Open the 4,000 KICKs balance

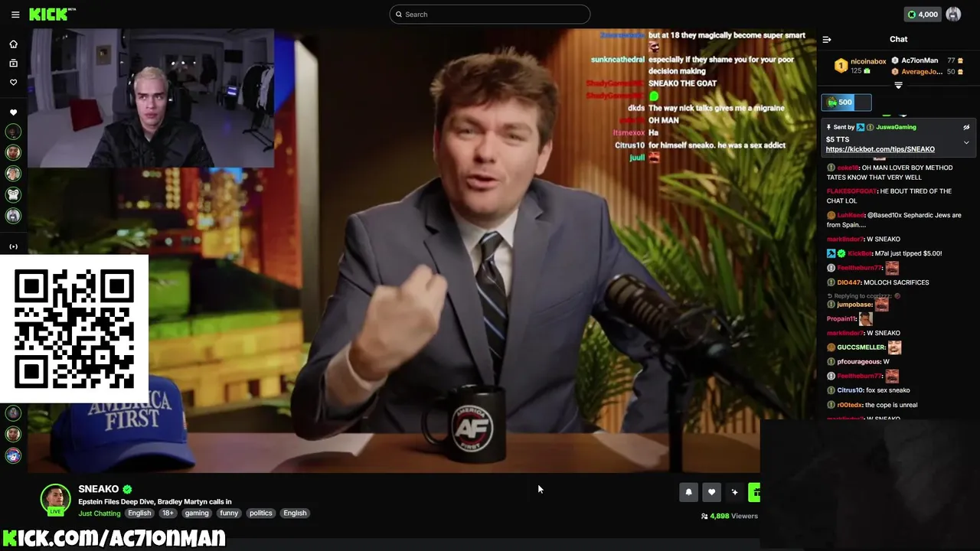pyautogui.click(x=922, y=15)
